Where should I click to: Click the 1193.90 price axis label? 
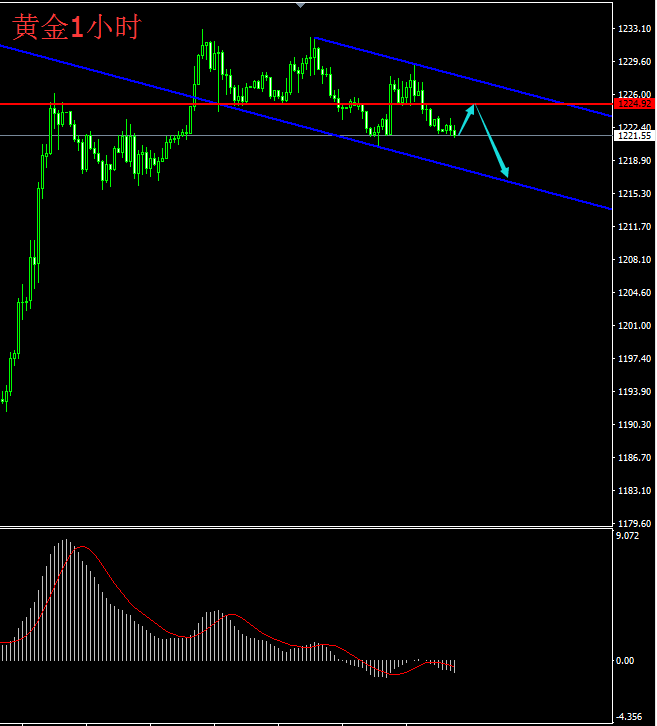634,392
